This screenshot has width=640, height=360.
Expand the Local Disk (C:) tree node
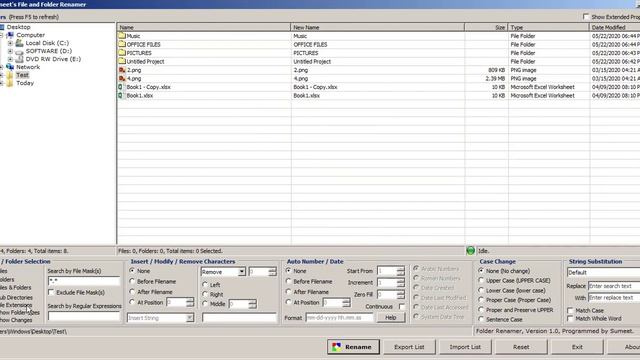click(10, 43)
